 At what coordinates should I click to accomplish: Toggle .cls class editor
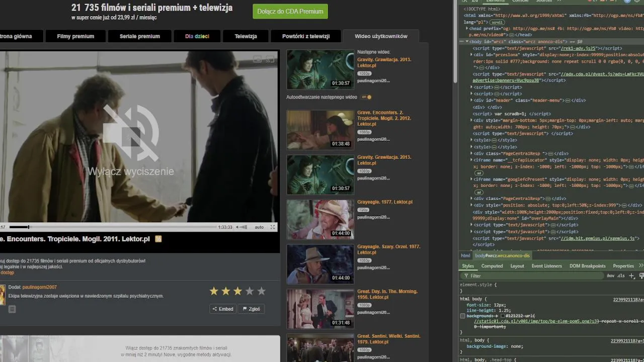pyautogui.click(x=621, y=276)
